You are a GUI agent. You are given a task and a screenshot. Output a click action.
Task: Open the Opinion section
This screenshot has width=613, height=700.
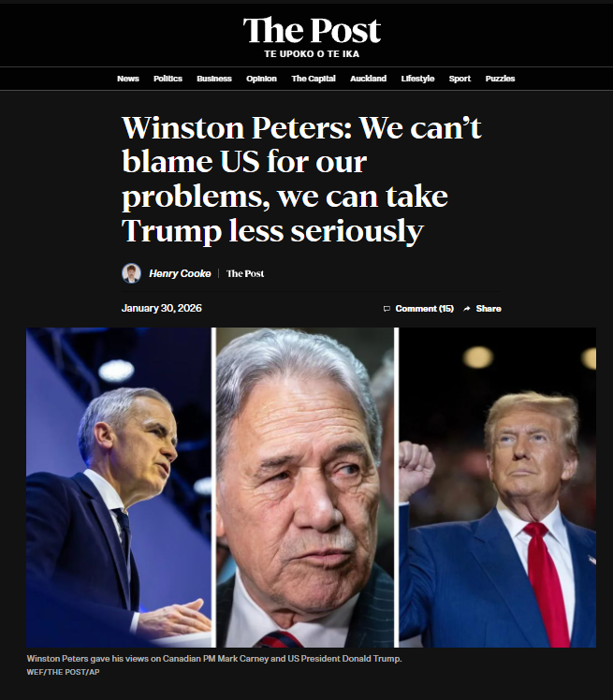tap(262, 79)
